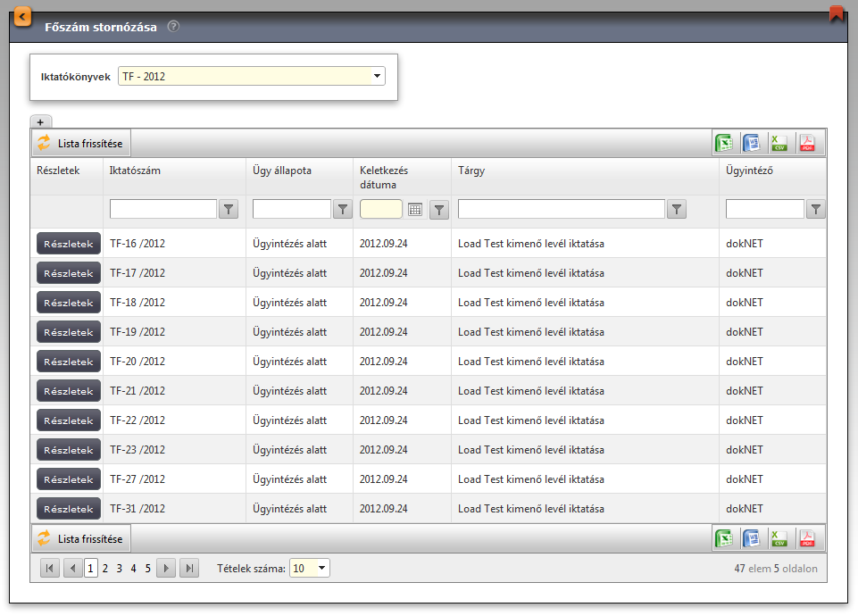Go to page 5 in the pager
858x616 pixels.
coord(147,569)
